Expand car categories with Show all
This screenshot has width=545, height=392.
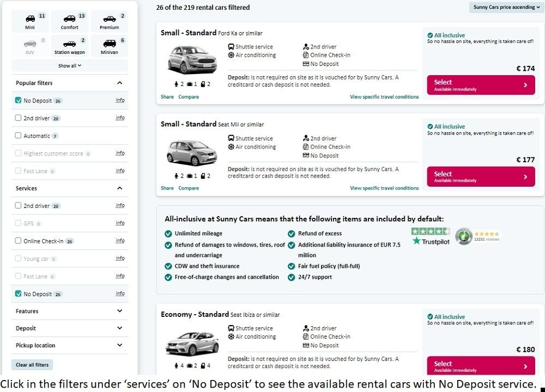click(70, 66)
